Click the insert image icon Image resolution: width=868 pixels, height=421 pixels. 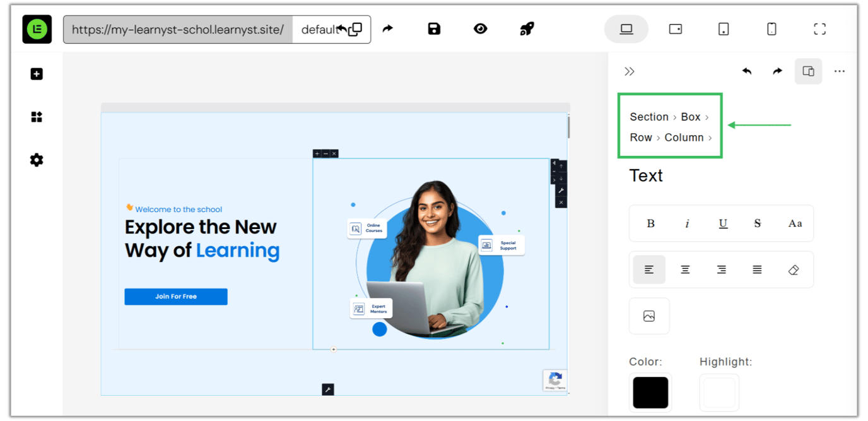click(649, 316)
